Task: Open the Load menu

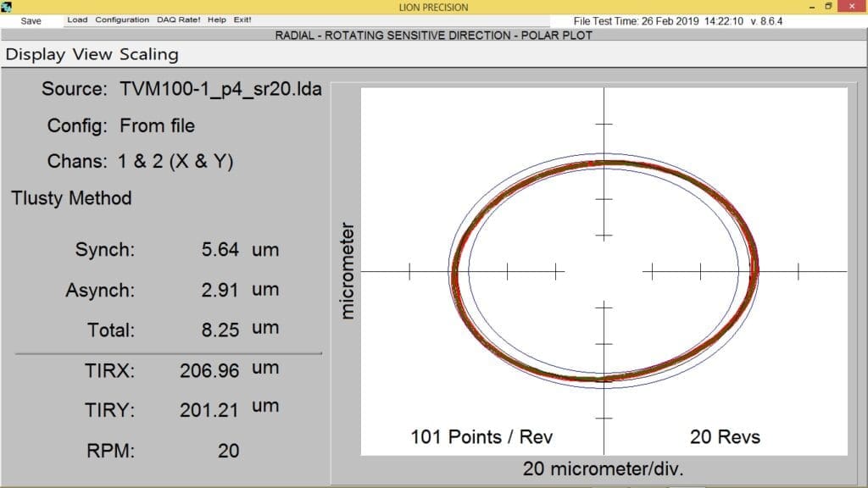Action: click(77, 20)
